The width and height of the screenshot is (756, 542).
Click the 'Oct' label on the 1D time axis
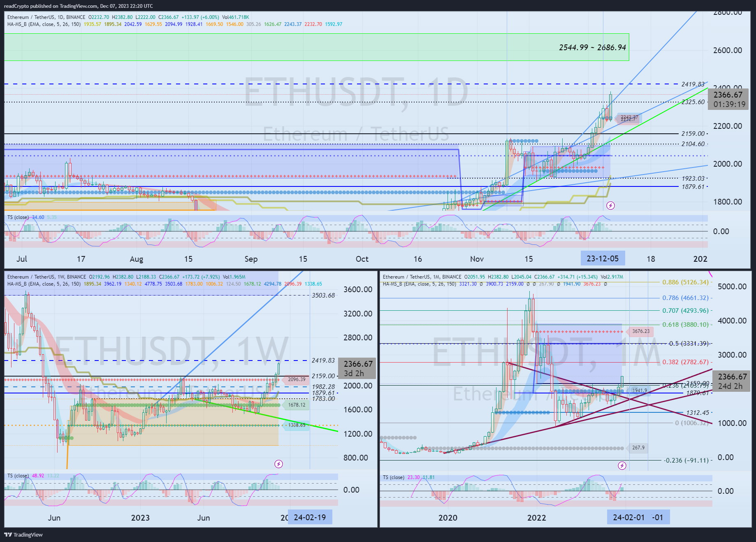pos(362,259)
